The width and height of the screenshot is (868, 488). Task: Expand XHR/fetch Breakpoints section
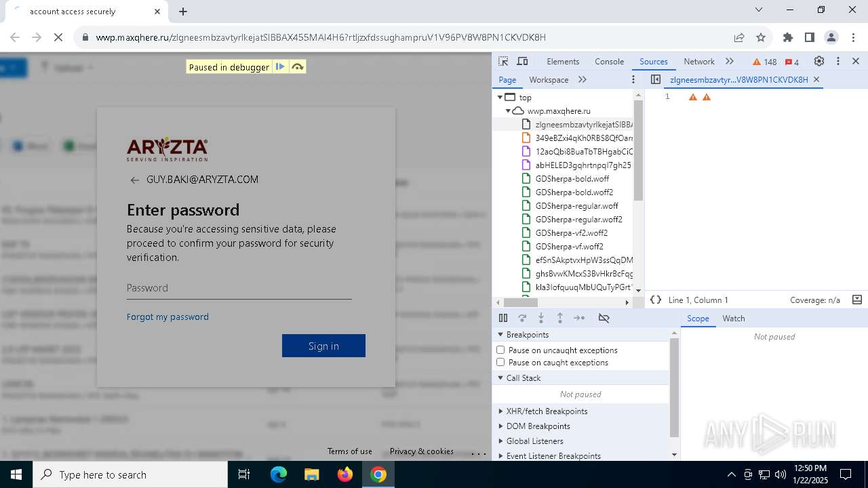click(500, 411)
